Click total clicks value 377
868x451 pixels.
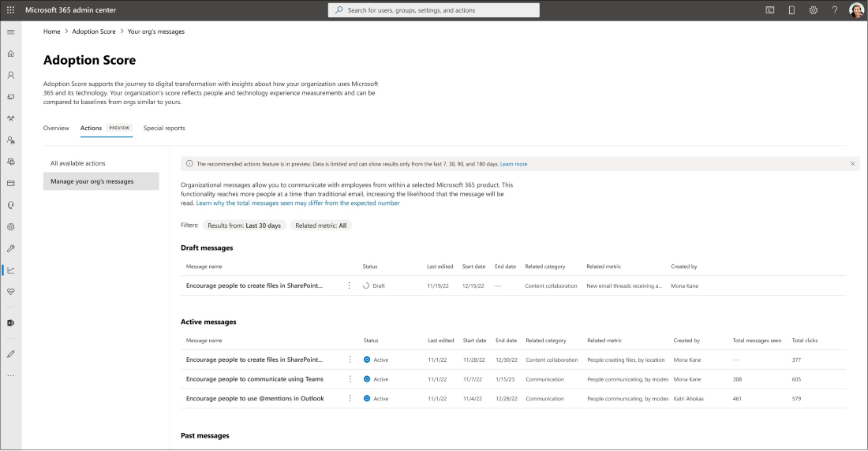[x=796, y=360]
